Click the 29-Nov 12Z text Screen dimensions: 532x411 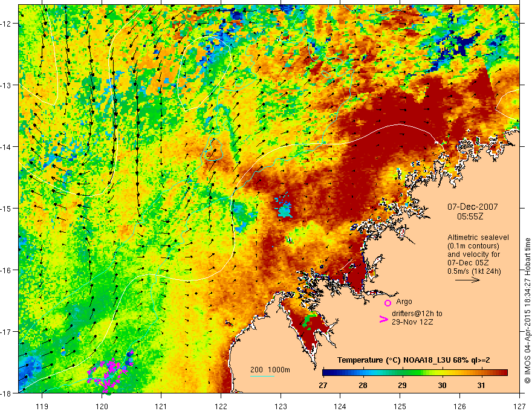(412, 322)
